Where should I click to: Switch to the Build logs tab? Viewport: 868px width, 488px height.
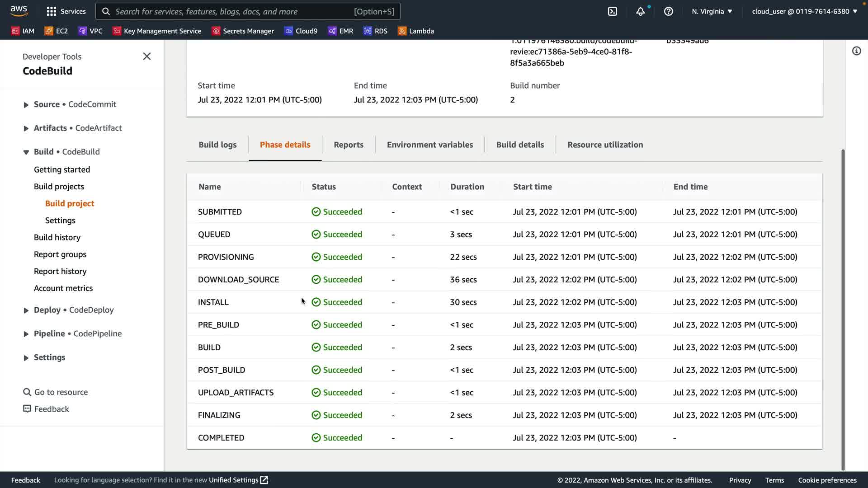coord(217,145)
